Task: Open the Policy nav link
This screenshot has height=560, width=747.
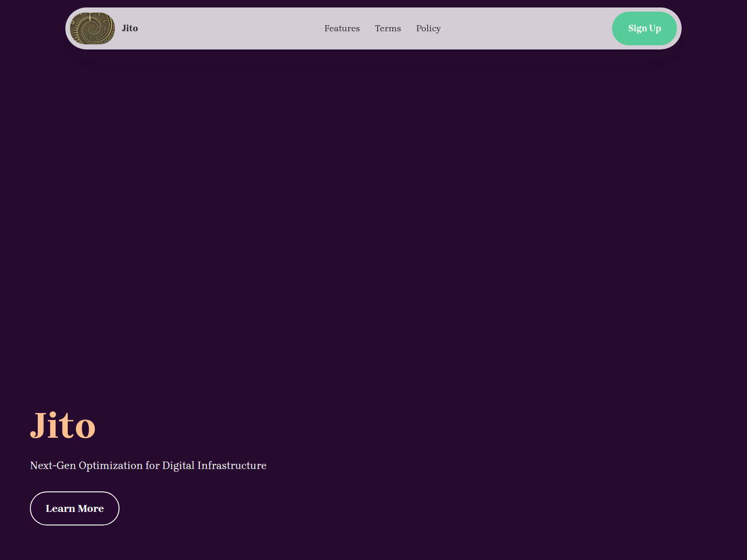Action: pyautogui.click(x=429, y=28)
